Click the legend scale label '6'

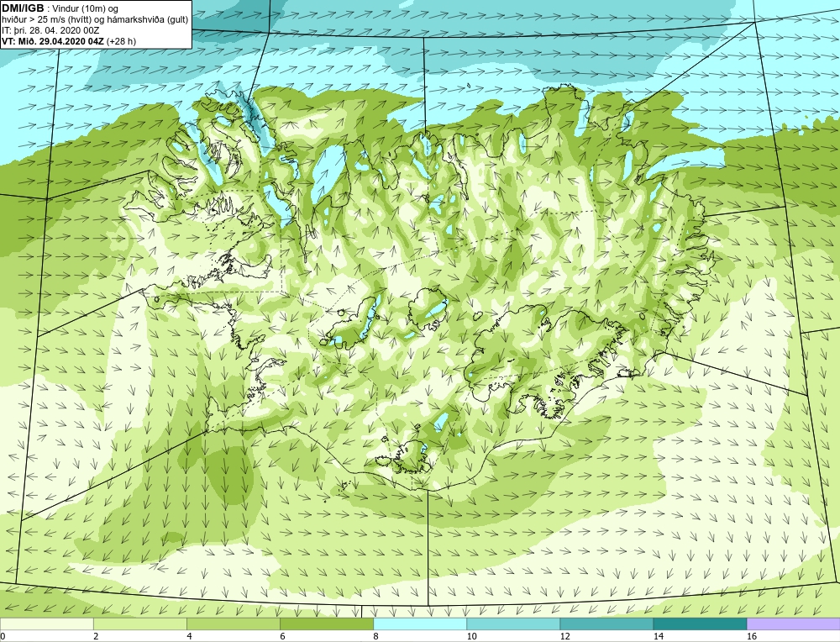point(282,636)
